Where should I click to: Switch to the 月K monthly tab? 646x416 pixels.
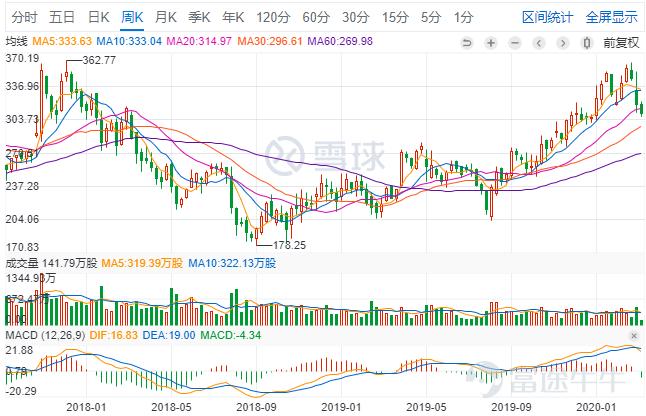tap(166, 17)
